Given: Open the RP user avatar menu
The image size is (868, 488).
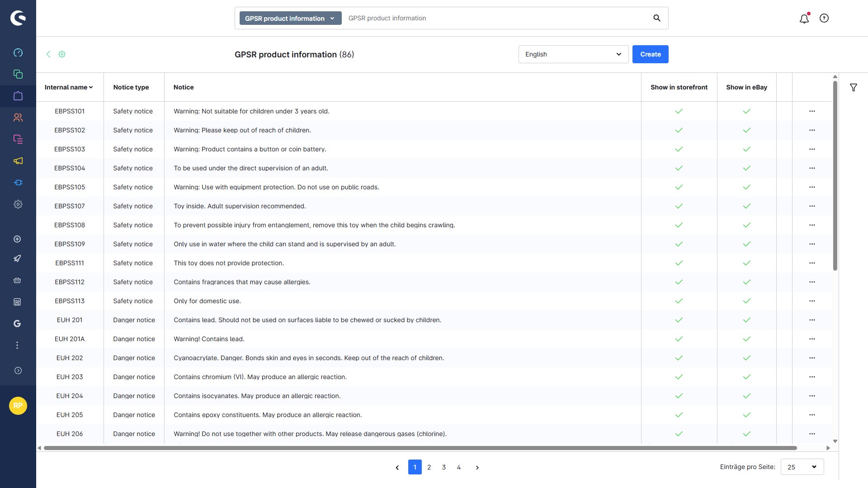Looking at the screenshot, I should coord(18,406).
